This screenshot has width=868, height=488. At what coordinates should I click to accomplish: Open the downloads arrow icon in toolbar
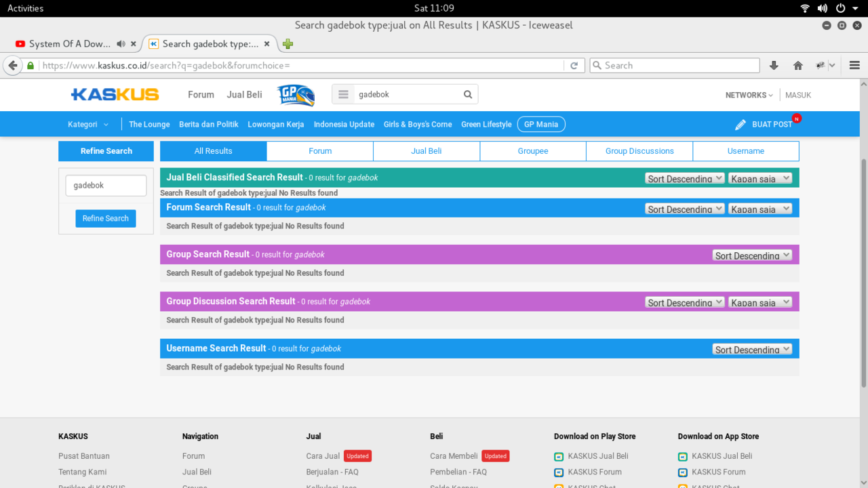coord(774,66)
